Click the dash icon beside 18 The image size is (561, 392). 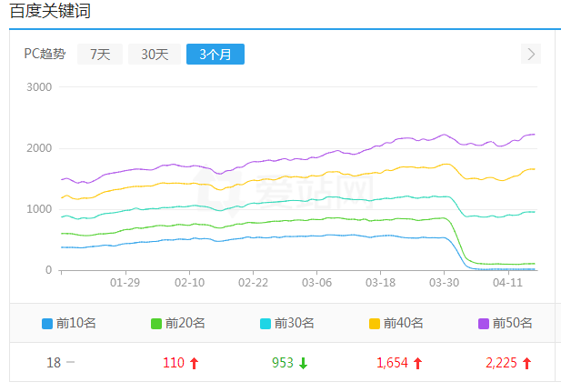71,363
